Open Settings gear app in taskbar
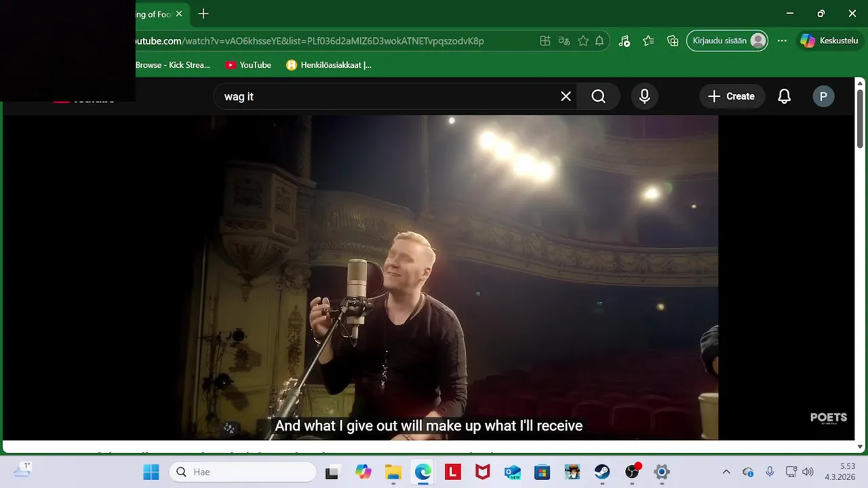Viewport: 868px width, 488px height. click(662, 472)
